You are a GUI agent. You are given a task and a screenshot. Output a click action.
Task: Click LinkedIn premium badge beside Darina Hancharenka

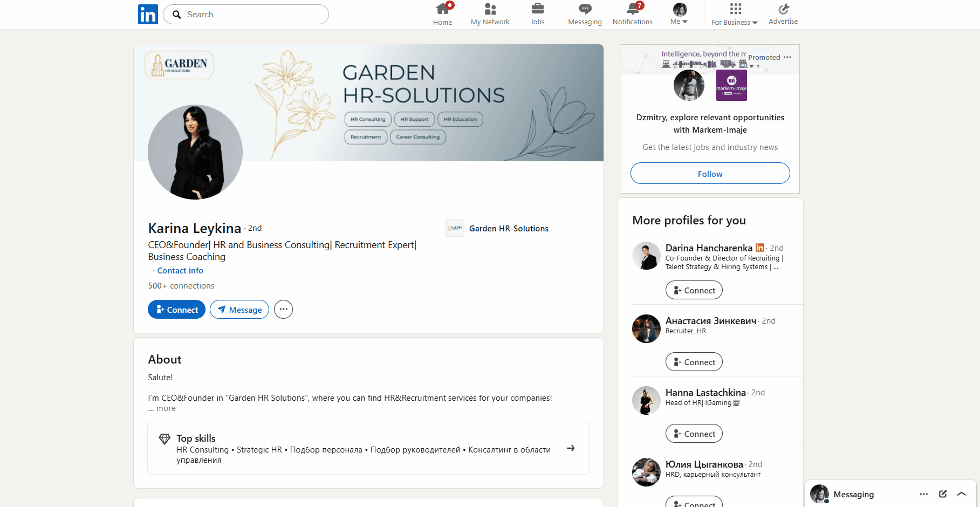pyautogui.click(x=759, y=248)
